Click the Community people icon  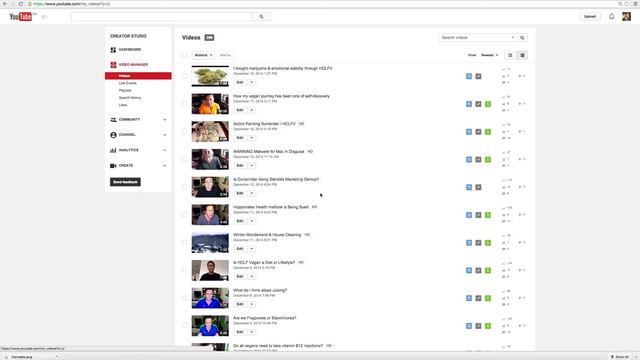113,120
